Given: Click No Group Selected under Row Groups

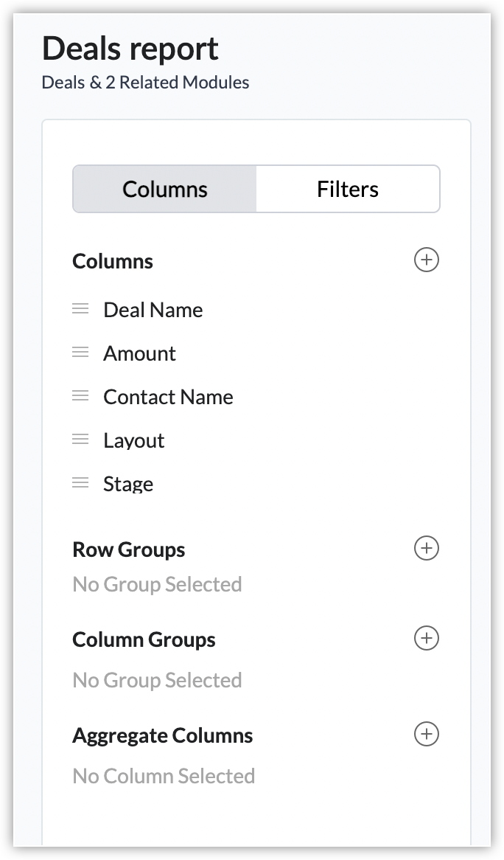Looking at the screenshot, I should point(157,584).
